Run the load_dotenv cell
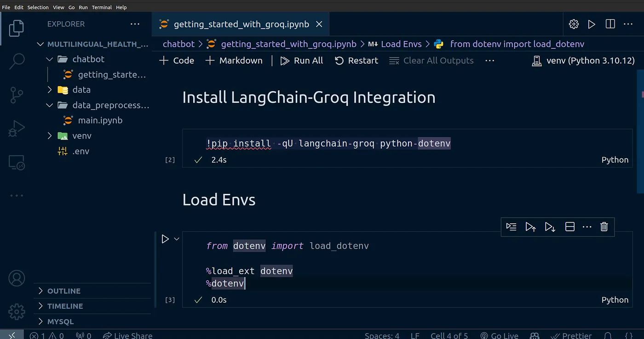The height and width of the screenshot is (339, 644). pyautogui.click(x=165, y=239)
